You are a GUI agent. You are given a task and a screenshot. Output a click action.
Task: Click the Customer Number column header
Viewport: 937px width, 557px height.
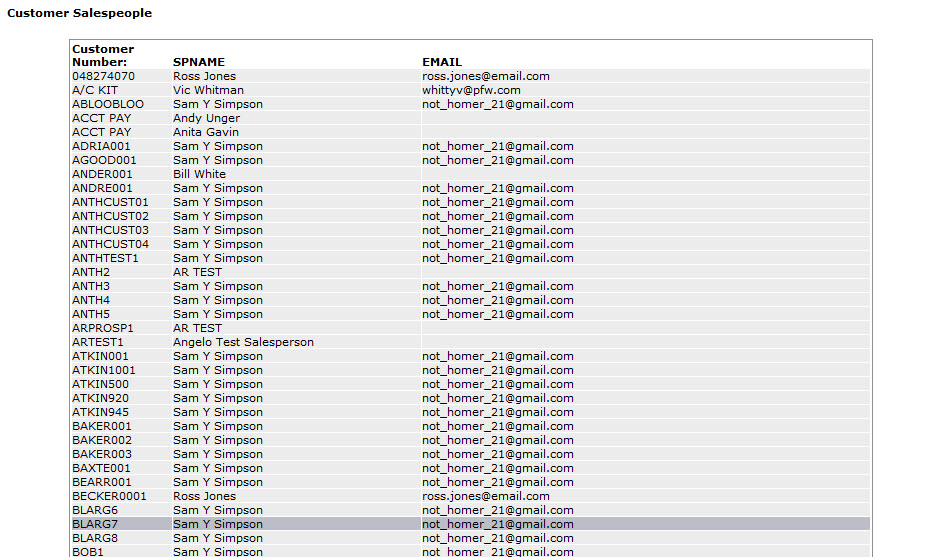coord(103,56)
